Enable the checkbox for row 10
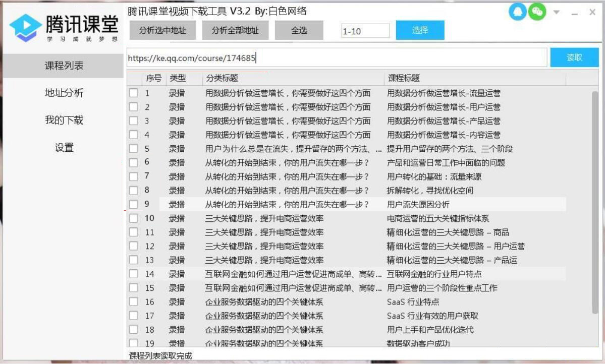The height and width of the screenshot is (364, 605). (134, 218)
